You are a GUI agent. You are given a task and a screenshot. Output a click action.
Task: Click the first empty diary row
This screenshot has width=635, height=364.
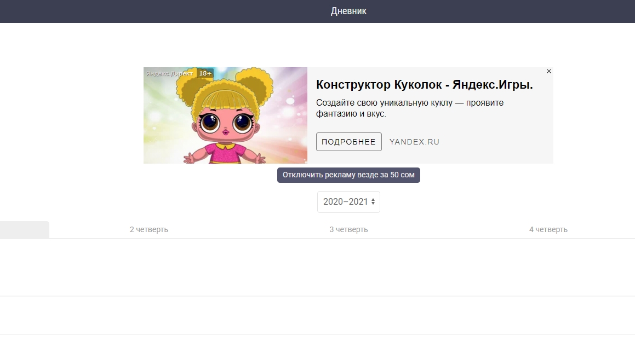click(x=317, y=268)
